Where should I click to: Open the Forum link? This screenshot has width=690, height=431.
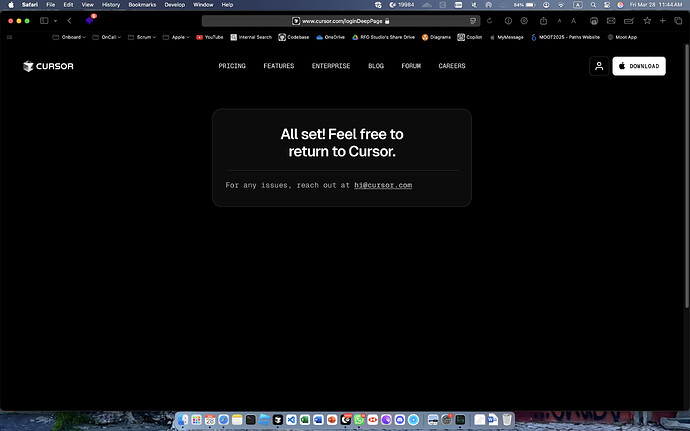click(411, 66)
